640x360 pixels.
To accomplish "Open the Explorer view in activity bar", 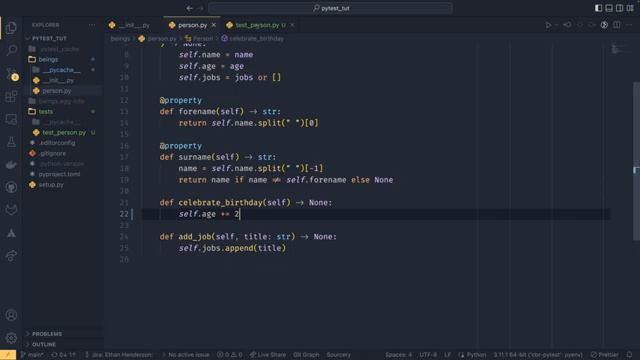I will tap(11, 28).
